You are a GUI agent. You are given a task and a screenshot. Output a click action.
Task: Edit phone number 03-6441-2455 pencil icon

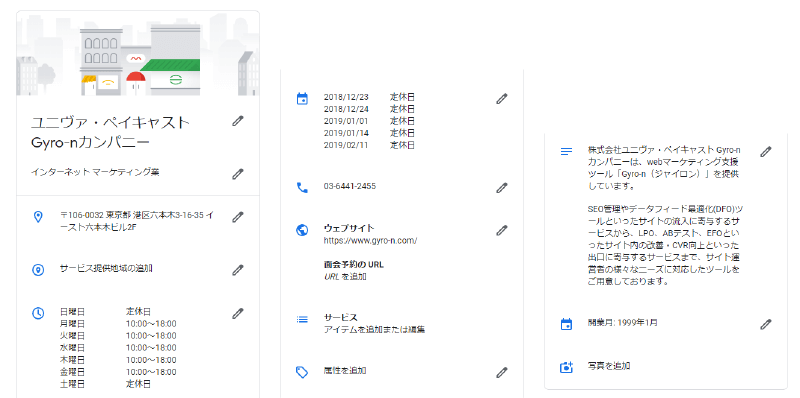(502, 188)
